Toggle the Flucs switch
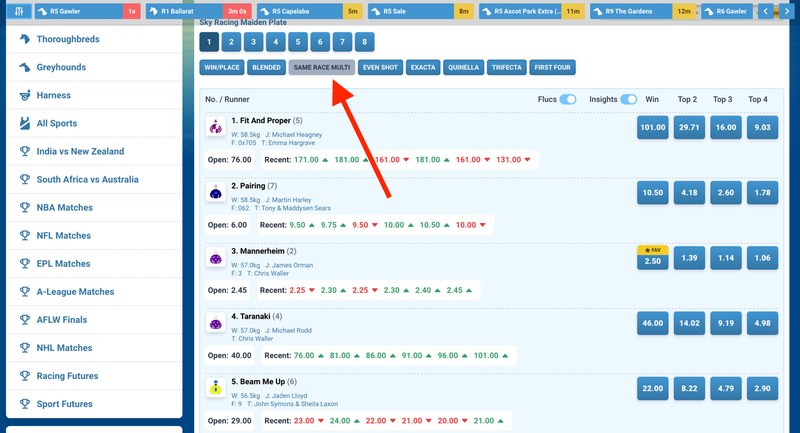This screenshot has height=433, width=800. point(568,99)
